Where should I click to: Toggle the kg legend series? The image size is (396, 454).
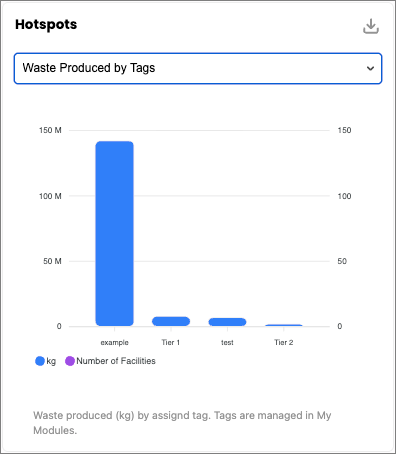tap(46, 361)
